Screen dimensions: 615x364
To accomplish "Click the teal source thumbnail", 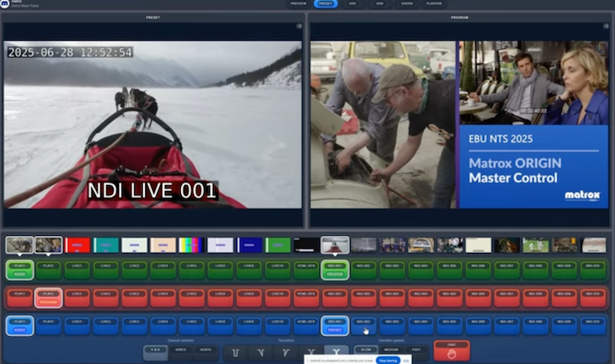I will (106, 245).
